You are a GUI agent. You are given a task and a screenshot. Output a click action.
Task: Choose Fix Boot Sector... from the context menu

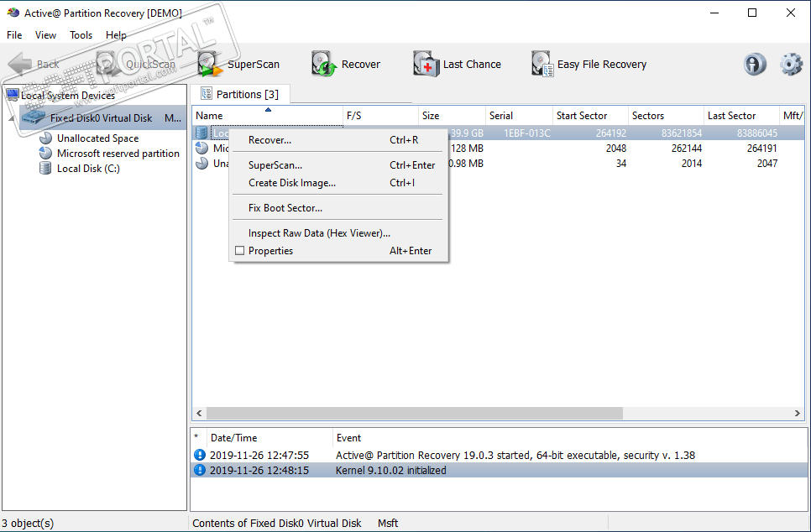[x=339, y=208]
